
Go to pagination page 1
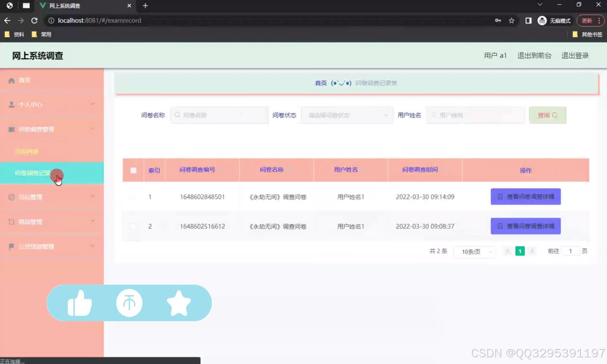coord(520,251)
